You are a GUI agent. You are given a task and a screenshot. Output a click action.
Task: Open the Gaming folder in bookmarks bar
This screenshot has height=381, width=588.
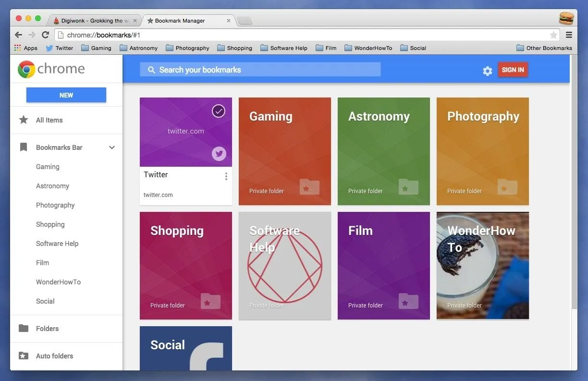click(x=96, y=48)
